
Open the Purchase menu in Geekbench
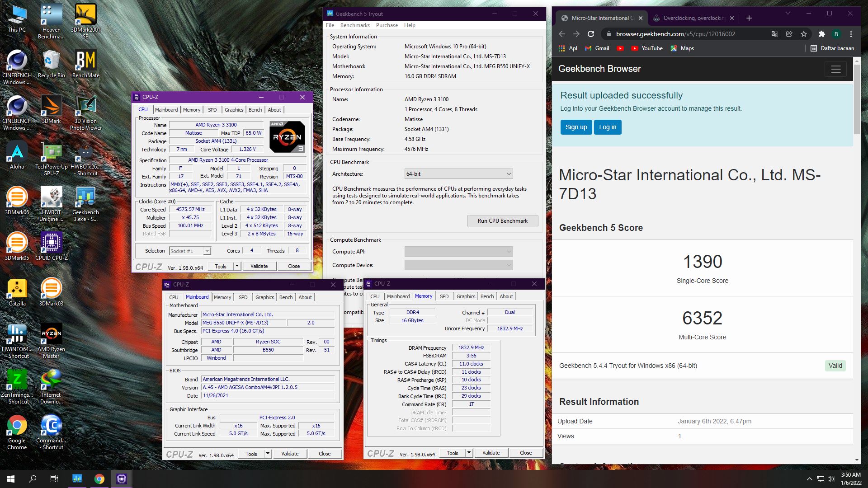pyautogui.click(x=387, y=25)
